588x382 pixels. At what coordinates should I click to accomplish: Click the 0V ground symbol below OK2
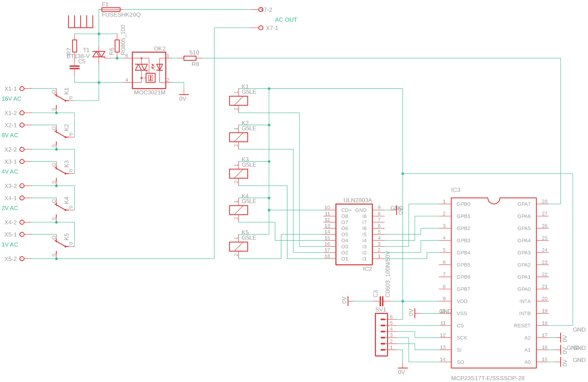pos(184,95)
